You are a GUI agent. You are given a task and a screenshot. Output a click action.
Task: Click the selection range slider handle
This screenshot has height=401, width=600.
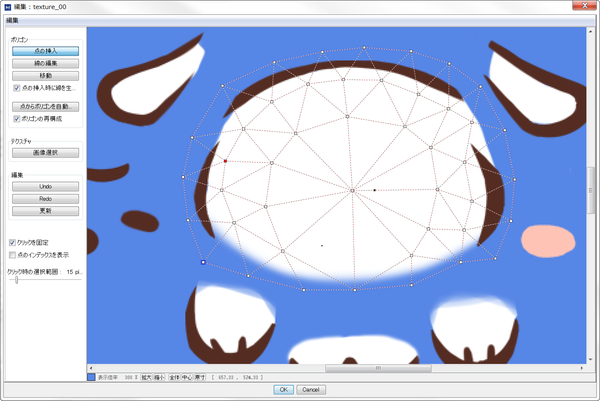pyautogui.click(x=16, y=280)
